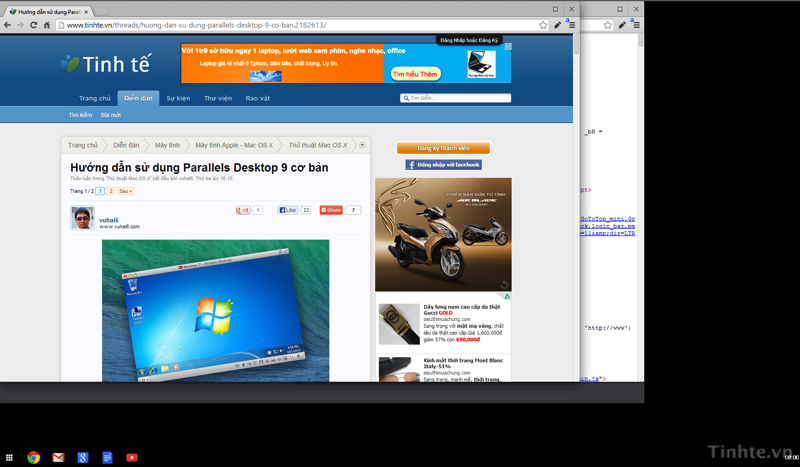Click the 'Sau >' next page button
The width and height of the screenshot is (800, 467).
coord(125,191)
